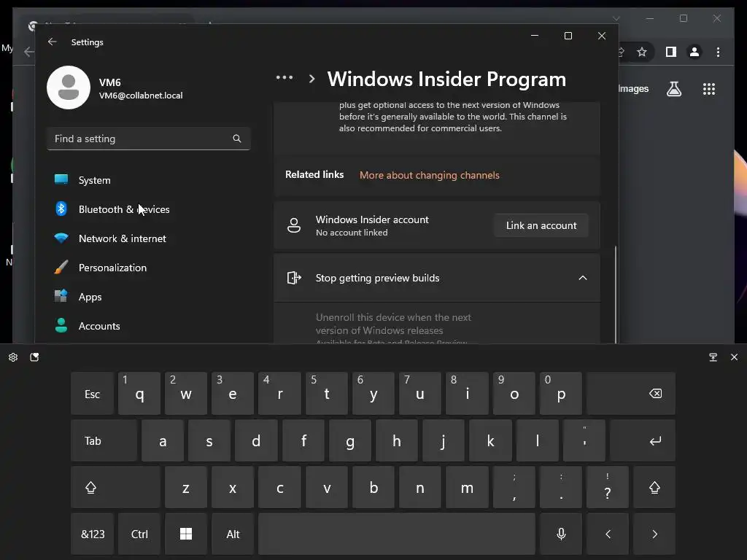
Task: Switch to &123 symbols layout
Action: (x=93, y=534)
